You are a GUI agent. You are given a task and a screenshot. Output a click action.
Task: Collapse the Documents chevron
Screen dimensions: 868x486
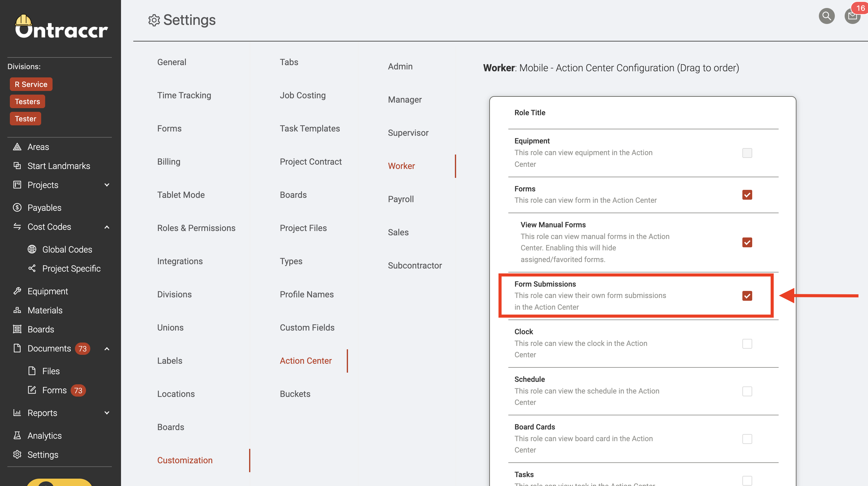click(107, 348)
